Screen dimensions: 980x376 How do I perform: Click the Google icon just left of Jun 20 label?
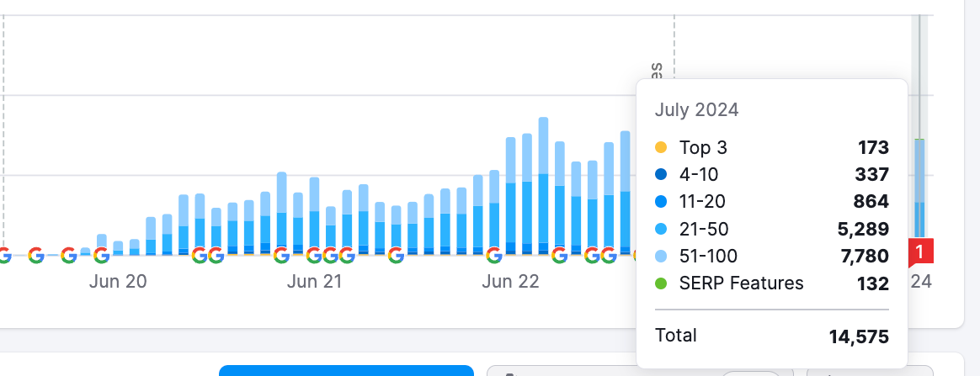[x=101, y=255]
